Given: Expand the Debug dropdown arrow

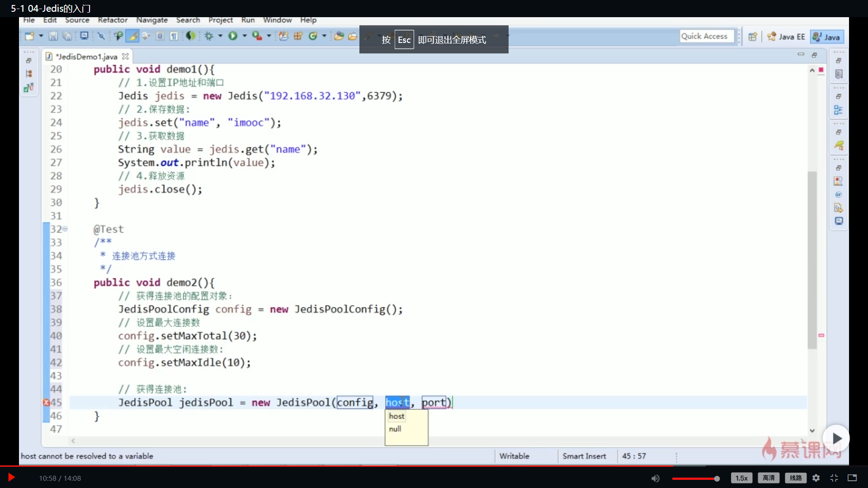Looking at the screenshot, I should (x=220, y=36).
